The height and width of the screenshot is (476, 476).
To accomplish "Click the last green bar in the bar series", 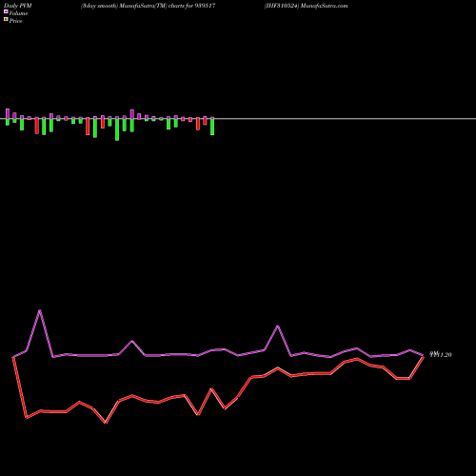I will click(x=212, y=127).
